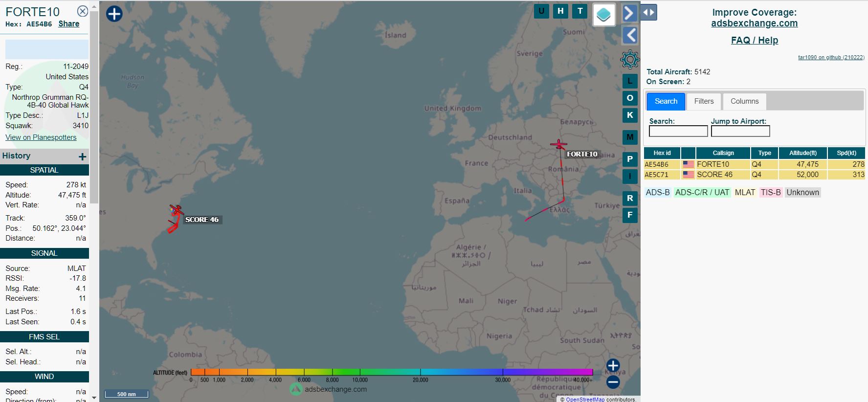Click the MLAT legend label
868x402 pixels.
pos(745,193)
